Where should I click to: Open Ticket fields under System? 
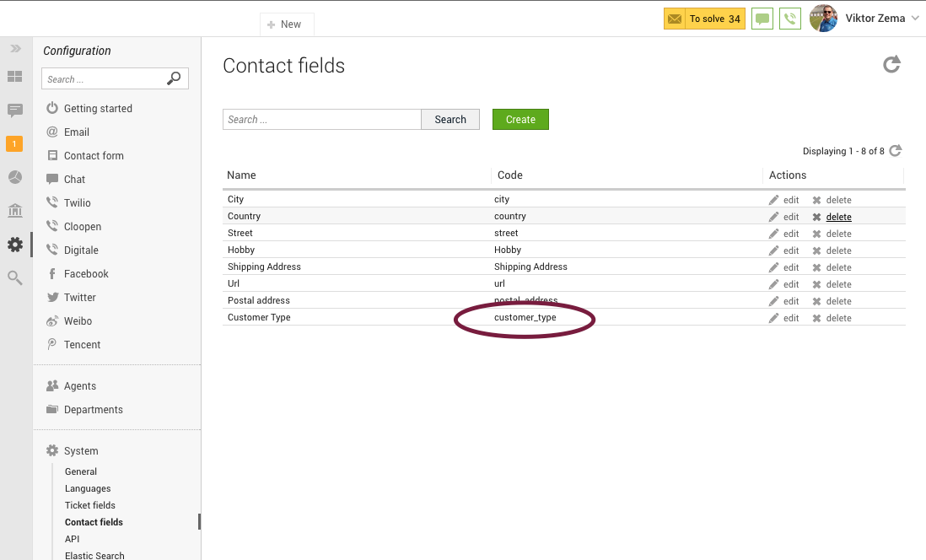90,505
